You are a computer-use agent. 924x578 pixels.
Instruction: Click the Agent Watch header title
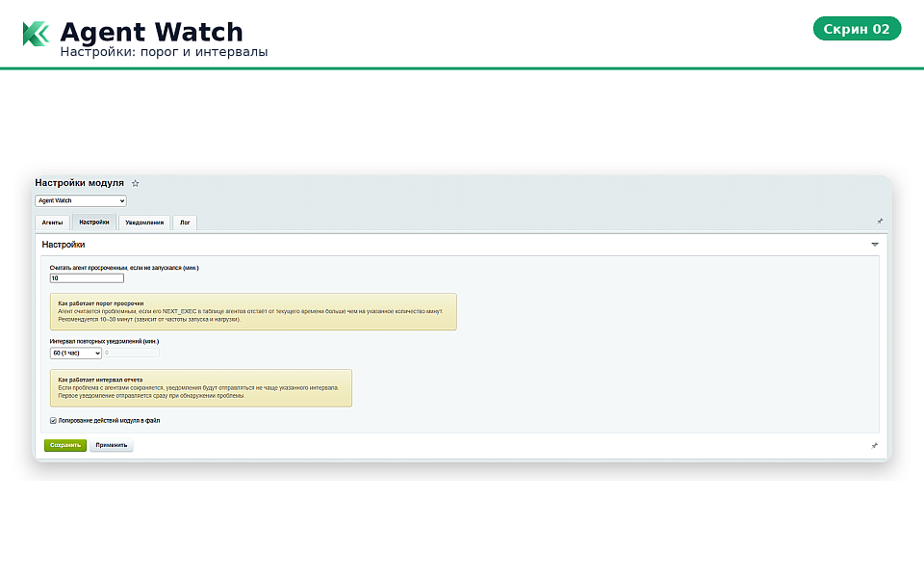pos(151,33)
